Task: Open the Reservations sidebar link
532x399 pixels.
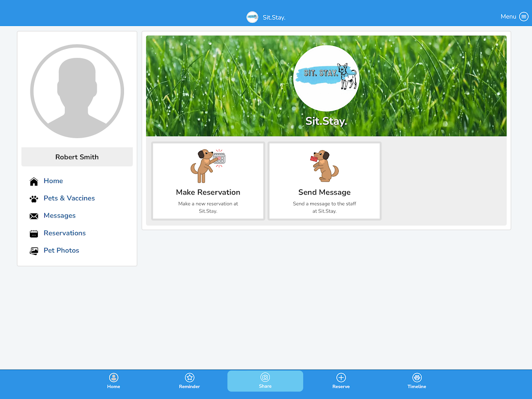Action: pyautogui.click(x=65, y=233)
